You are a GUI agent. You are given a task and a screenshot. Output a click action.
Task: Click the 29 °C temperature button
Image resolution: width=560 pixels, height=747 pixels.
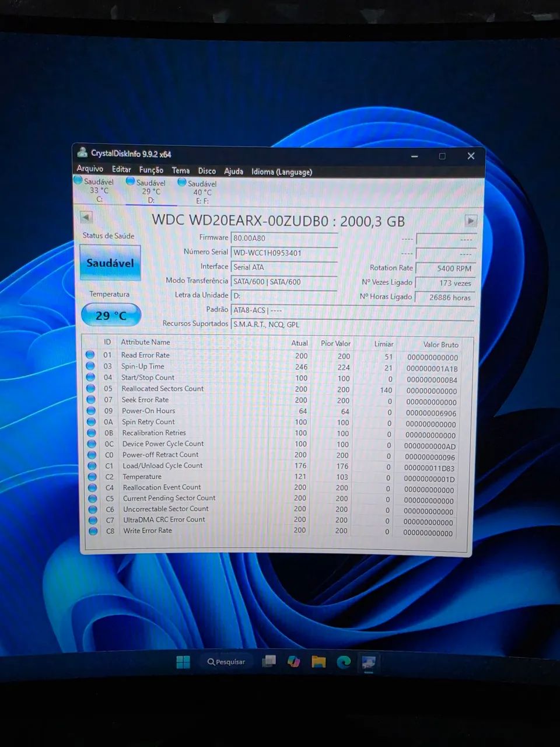111,315
